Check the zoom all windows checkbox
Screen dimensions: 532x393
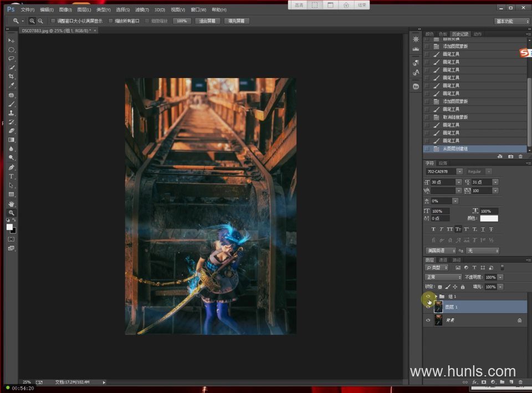point(111,21)
